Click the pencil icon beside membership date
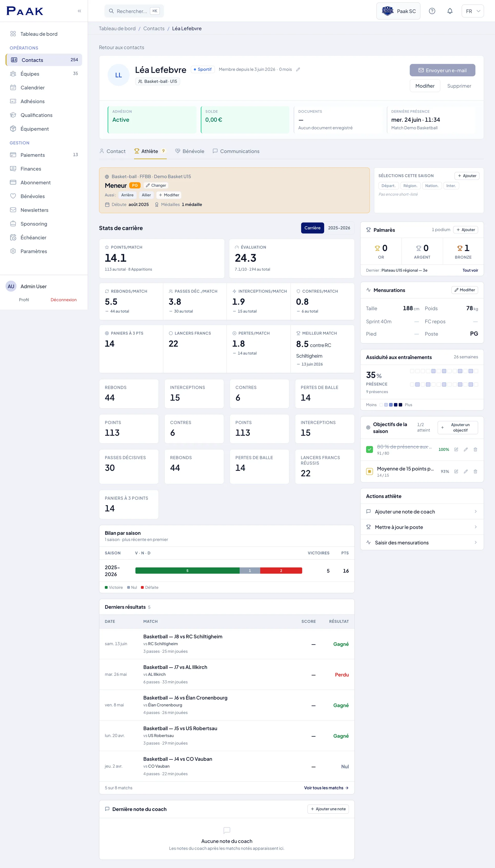Image resolution: width=495 pixels, height=868 pixels. point(298,69)
